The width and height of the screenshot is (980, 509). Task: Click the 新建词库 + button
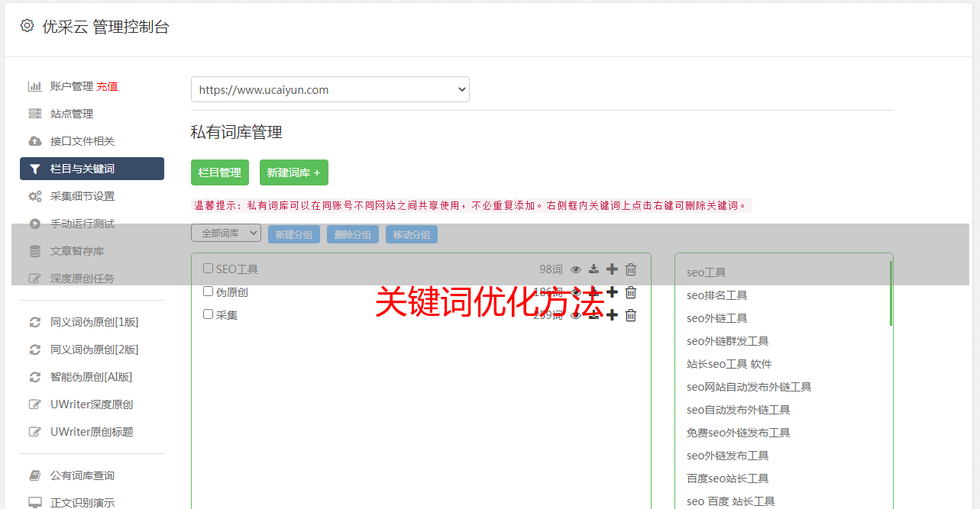(x=294, y=172)
